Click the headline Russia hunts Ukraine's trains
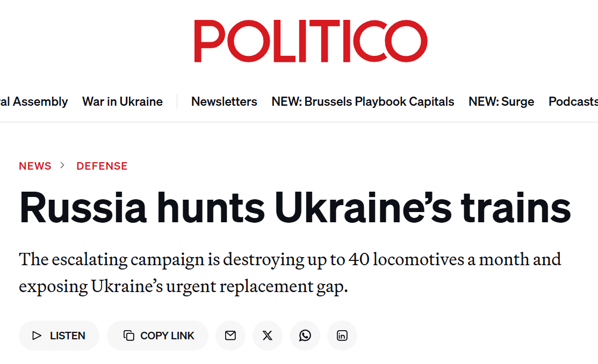This screenshot has width=598, height=364. click(295, 208)
